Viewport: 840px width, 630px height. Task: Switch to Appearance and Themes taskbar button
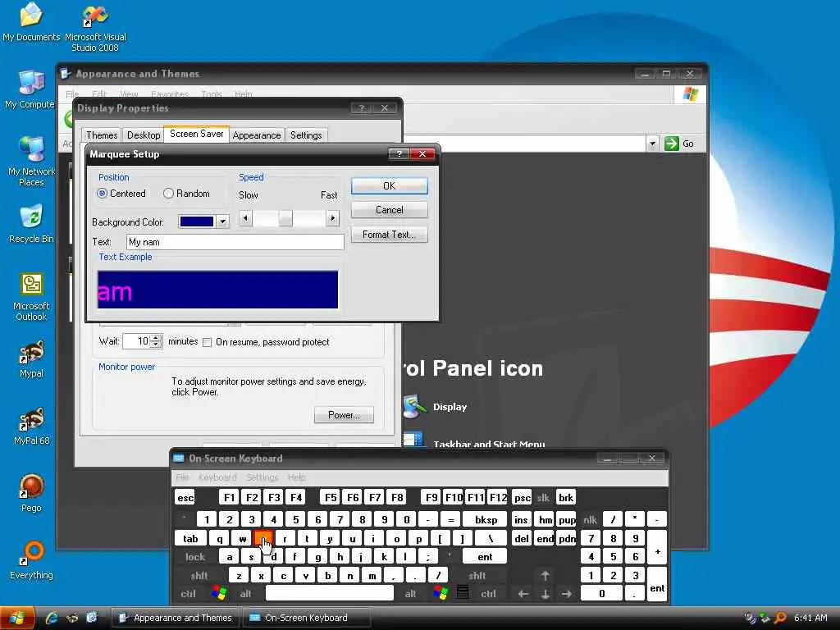[176, 618]
